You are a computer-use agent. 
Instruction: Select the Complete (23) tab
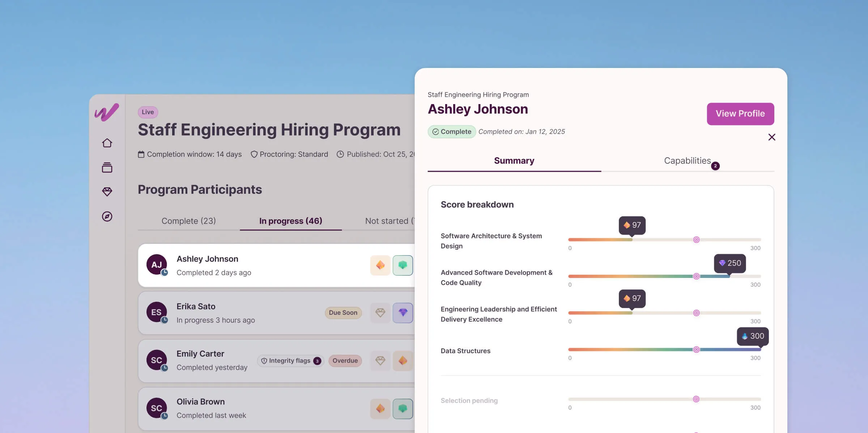click(189, 221)
